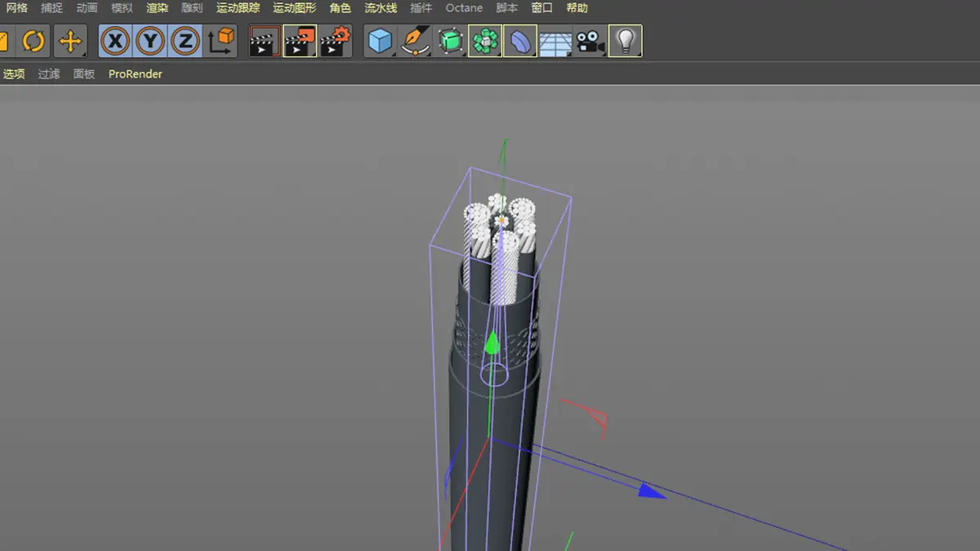Toggle Z axis lock

tap(185, 41)
